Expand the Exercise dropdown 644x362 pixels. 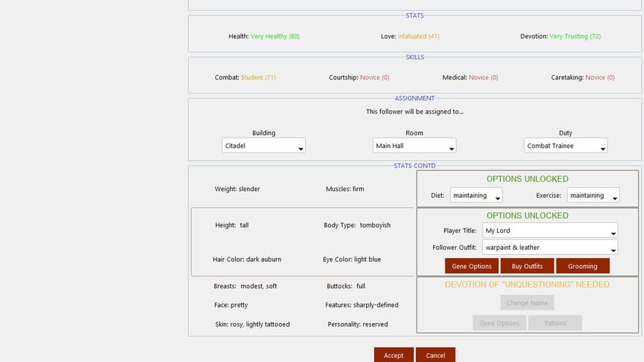(x=593, y=195)
